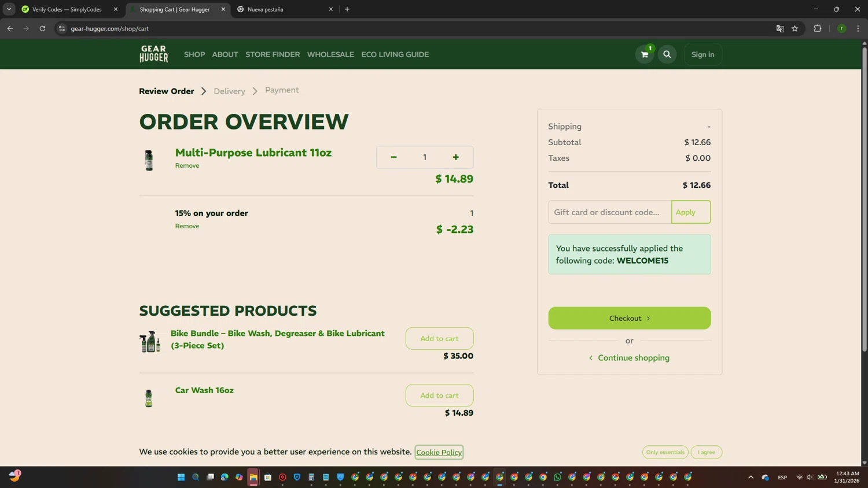The width and height of the screenshot is (868, 488).
Task: Close the Nueva pestaña tab
Action: (x=331, y=9)
